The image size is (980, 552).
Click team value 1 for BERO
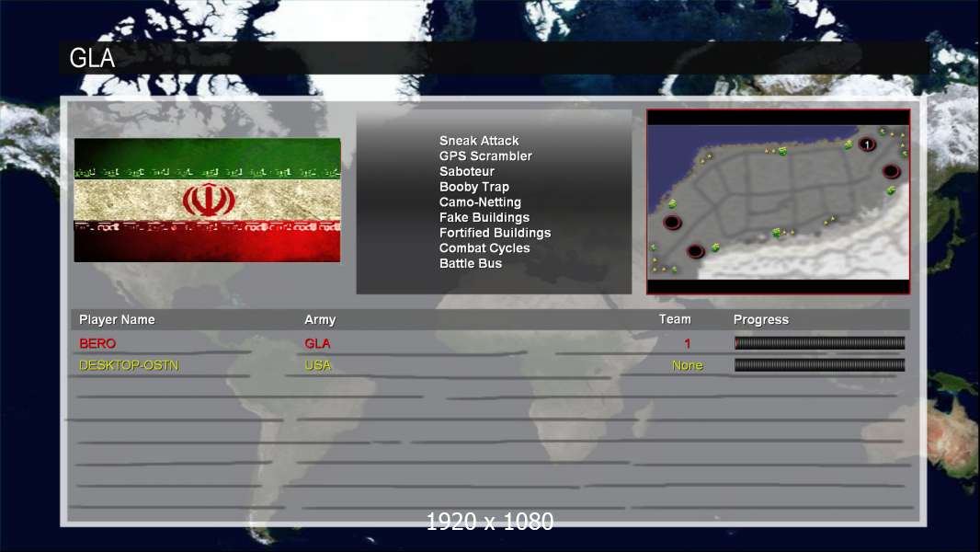tap(688, 343)
